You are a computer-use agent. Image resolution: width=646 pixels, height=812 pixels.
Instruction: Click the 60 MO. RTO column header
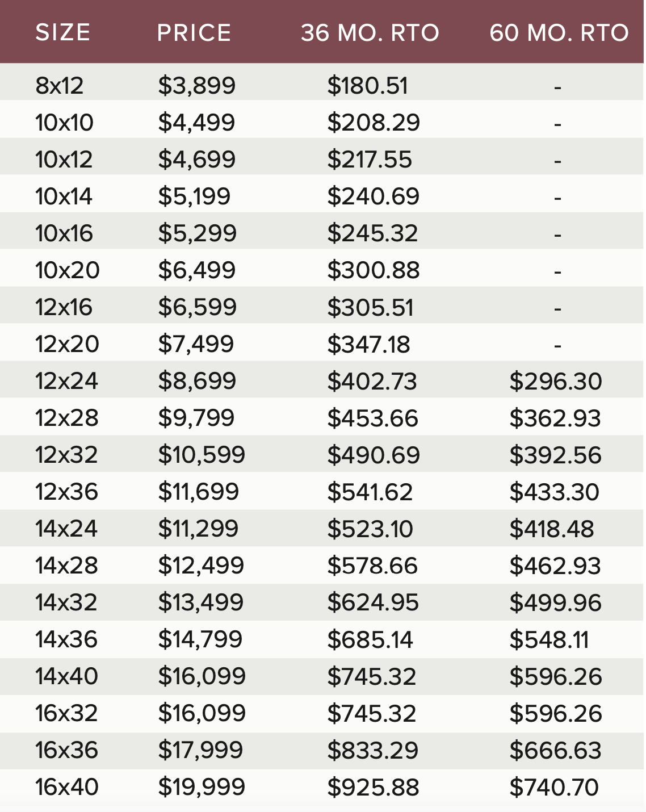[x=559, y=32]
